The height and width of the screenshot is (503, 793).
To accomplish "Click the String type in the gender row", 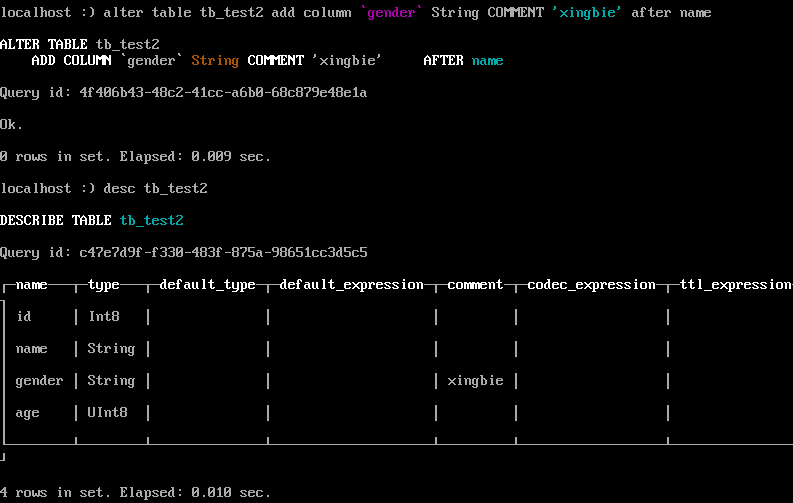I will pyautogui.click(x=111, y=381).
